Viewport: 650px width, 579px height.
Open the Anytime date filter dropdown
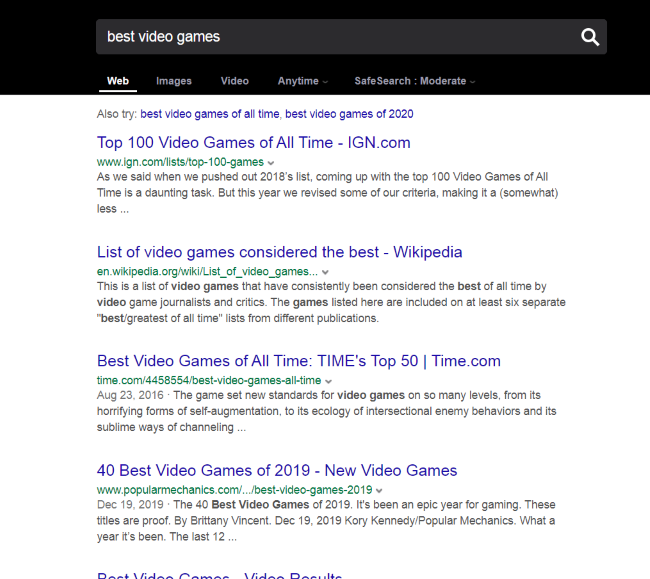click(302, 81)
